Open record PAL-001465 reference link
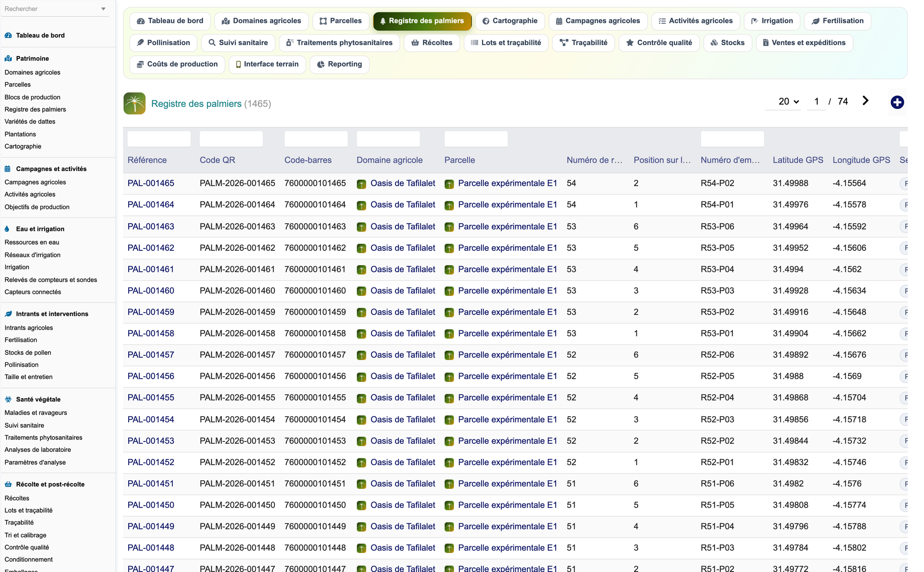 point(151,183)
